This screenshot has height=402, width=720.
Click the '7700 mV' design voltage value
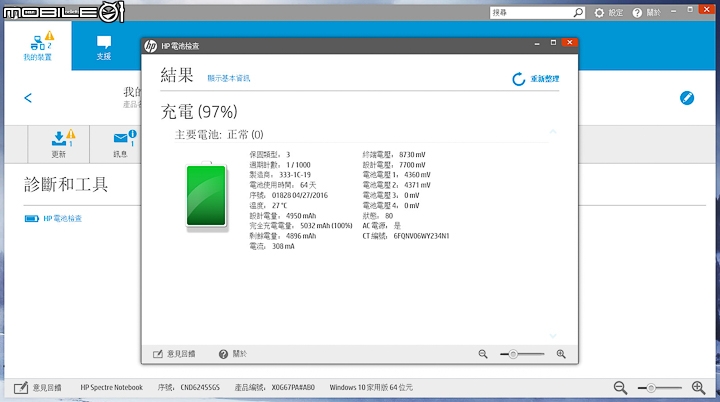412,165
